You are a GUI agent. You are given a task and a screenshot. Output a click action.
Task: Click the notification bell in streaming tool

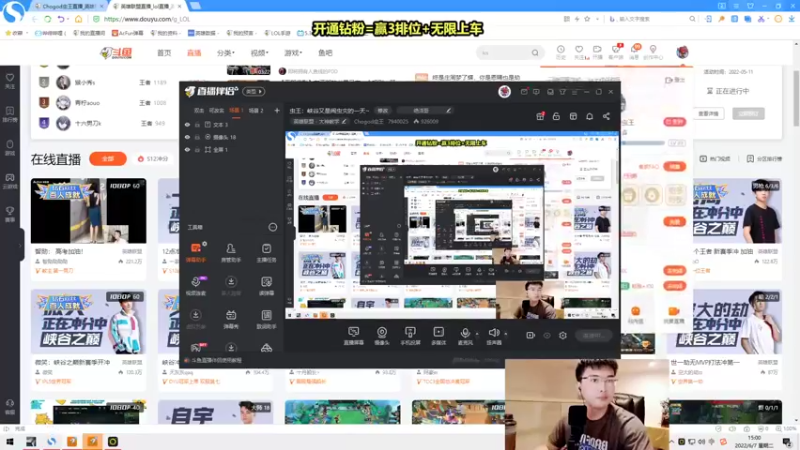click(x=589, y=116)
